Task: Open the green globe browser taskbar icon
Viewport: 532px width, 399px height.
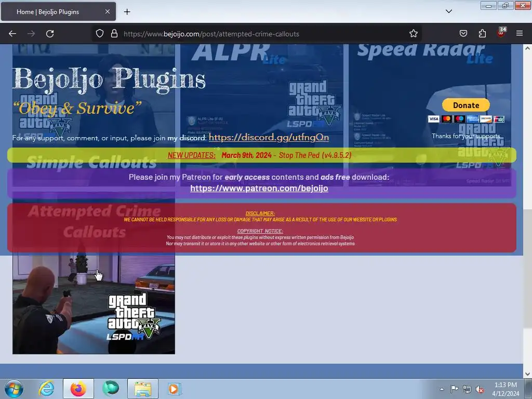Action: (x=111, y=389)
